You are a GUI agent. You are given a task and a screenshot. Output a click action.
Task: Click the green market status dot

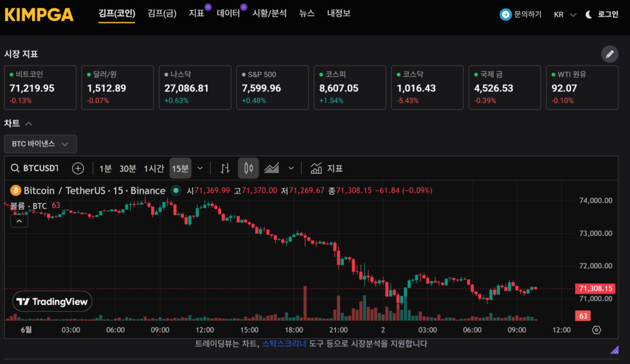point(176,190)
